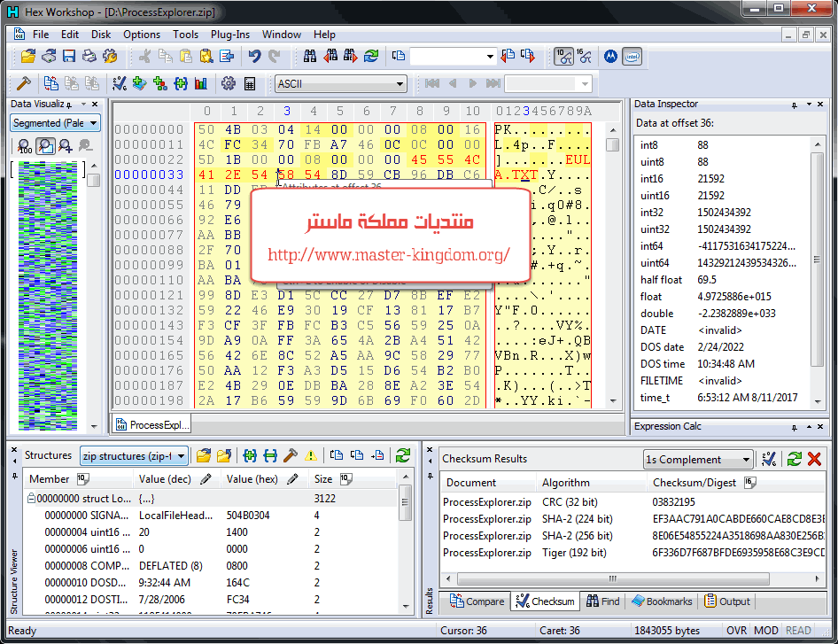This screenshot has height=644, width=838.
Task: Click the Open Drive disk icon
Action: click(49, 56)
